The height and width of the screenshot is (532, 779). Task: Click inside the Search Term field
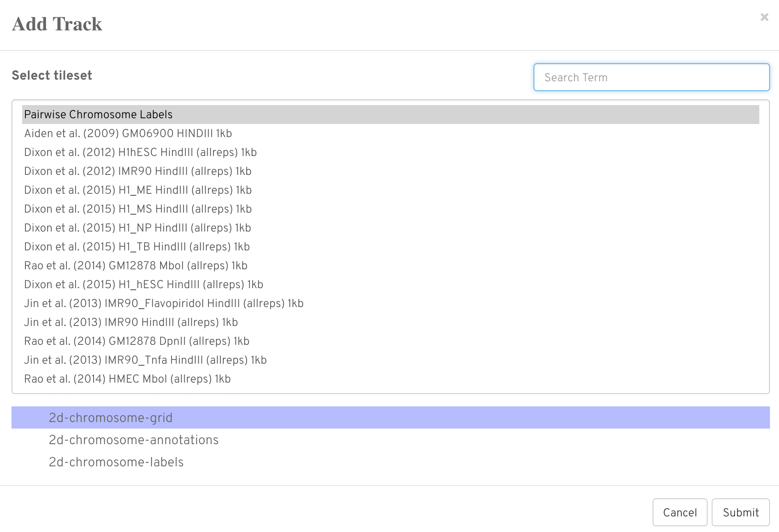pyautogui.click(x=651, y=77)
